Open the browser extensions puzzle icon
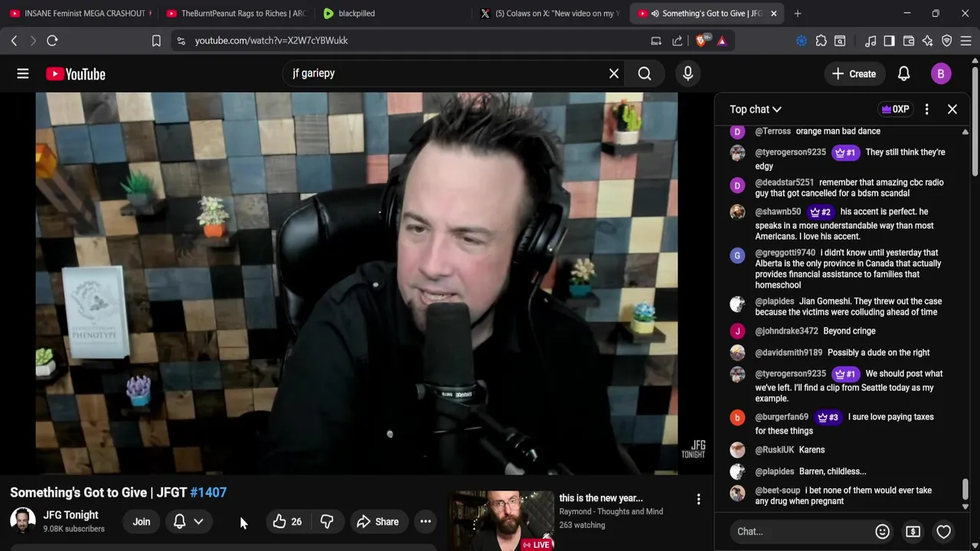Screen dimensions: 980x551 click(x=821, y=41)
